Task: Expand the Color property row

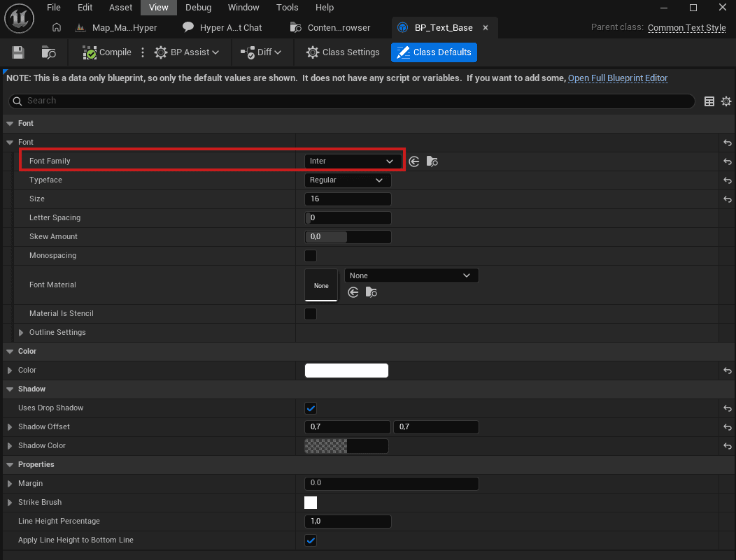Action: click(10, 370)
